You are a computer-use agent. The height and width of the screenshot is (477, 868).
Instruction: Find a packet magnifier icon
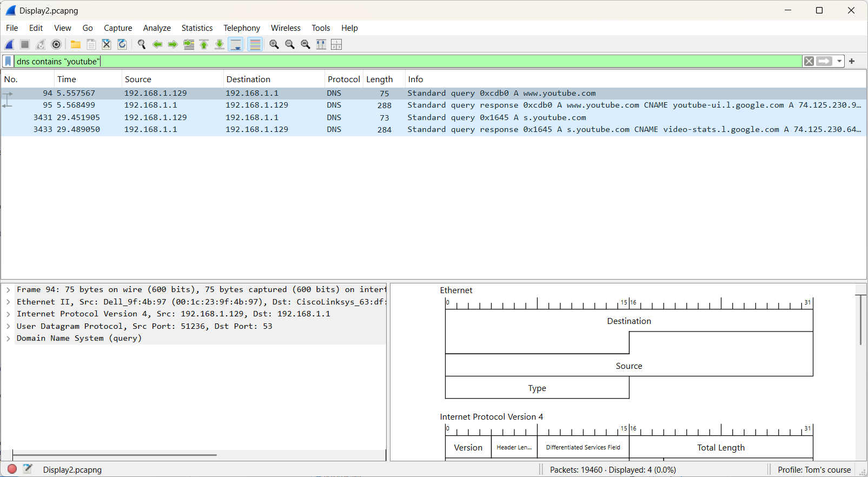[x=142, y=44]
